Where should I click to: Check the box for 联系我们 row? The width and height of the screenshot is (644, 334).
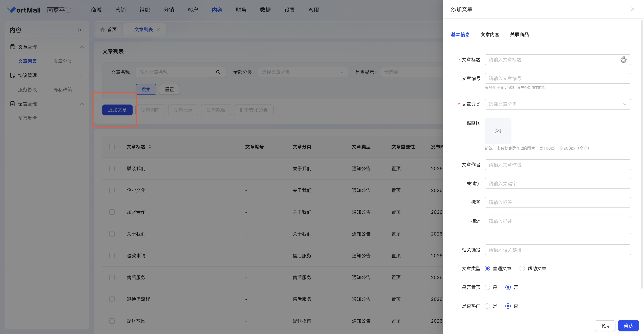[x=112, y=169]
